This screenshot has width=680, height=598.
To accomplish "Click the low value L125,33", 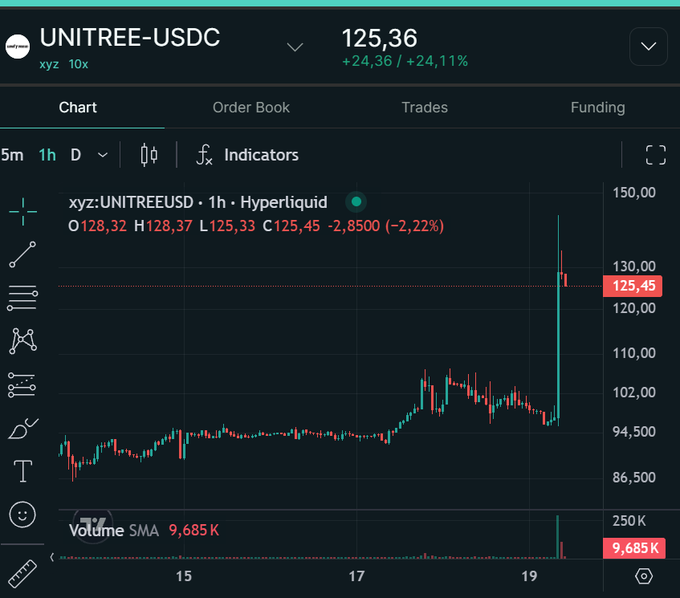I will [x=227, y=226].
